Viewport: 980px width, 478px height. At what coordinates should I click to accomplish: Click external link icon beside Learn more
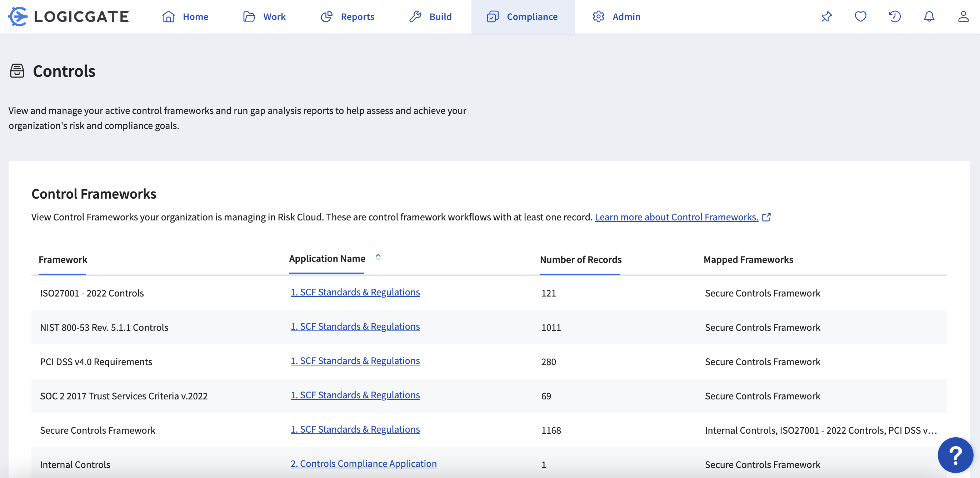click(766, 217)
